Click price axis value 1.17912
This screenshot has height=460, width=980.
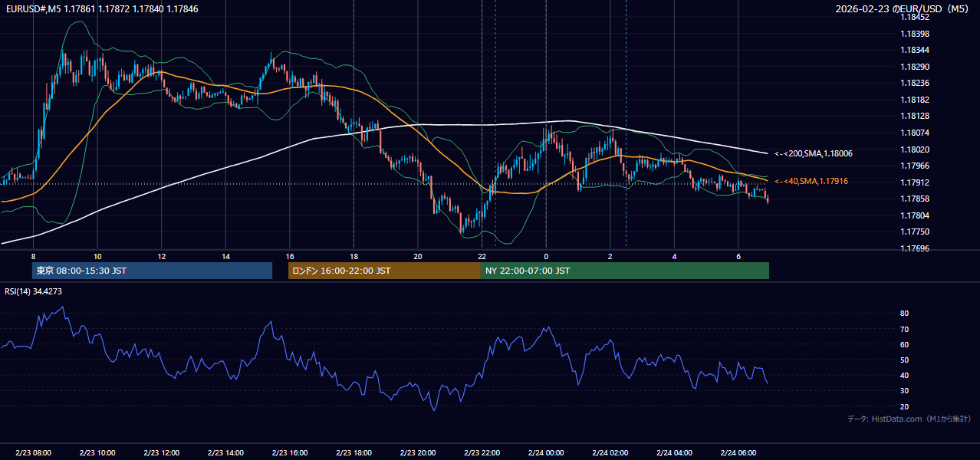click(916, 182)
